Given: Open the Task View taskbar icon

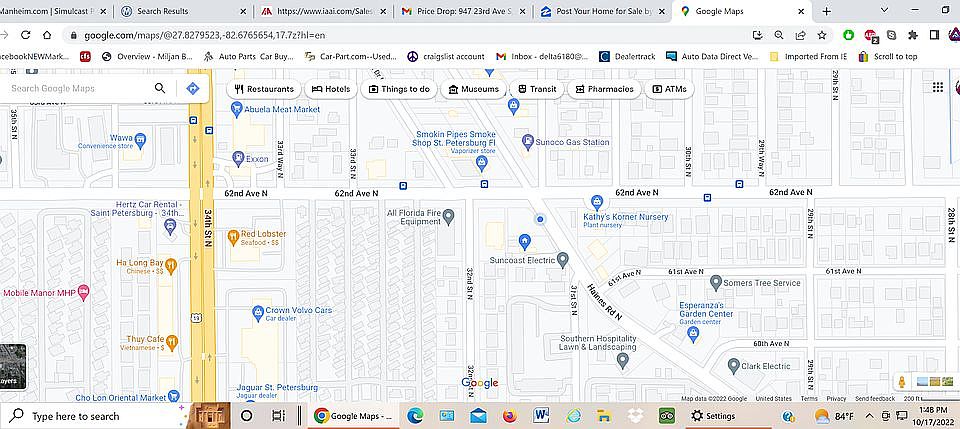Looking at the screenshot, I should pos(278,416).
